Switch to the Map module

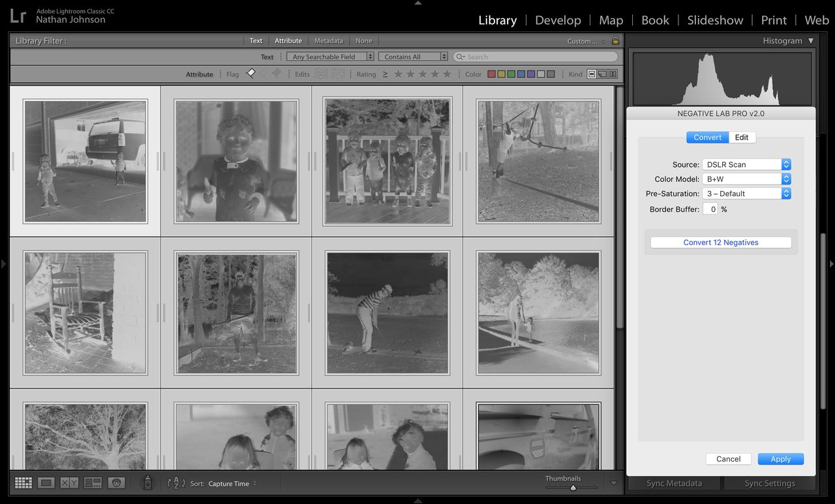click(x=611, y=20)
